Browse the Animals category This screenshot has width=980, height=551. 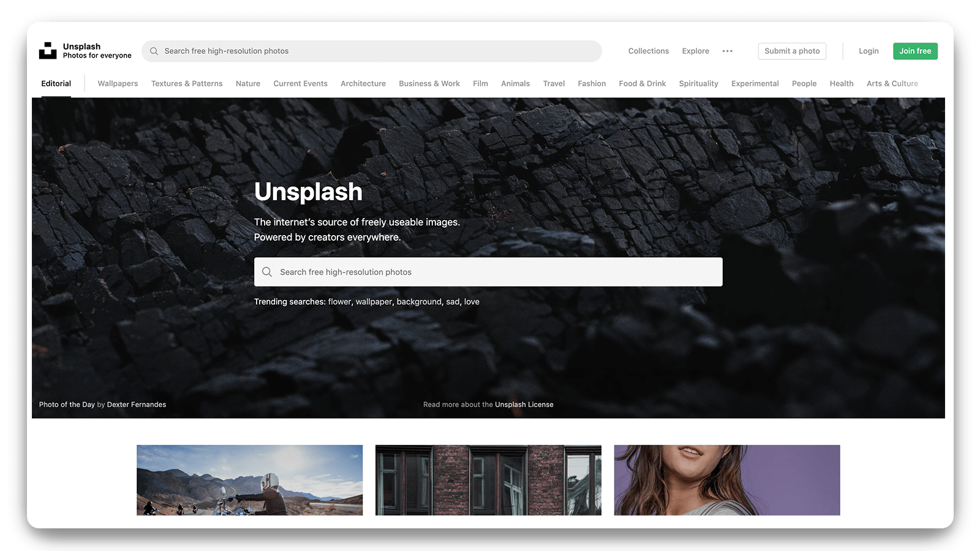click(x=515, y=84)
